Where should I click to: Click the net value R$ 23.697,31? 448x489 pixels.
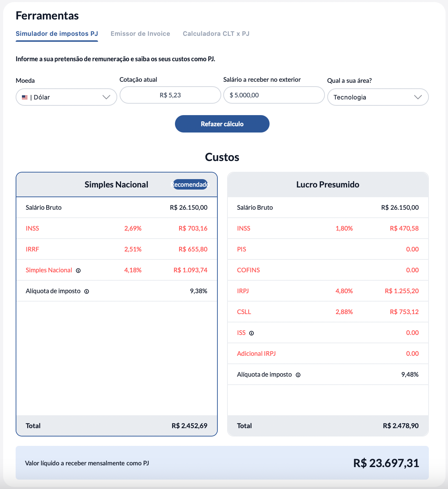pyautogui.click(x=386, y=463)
